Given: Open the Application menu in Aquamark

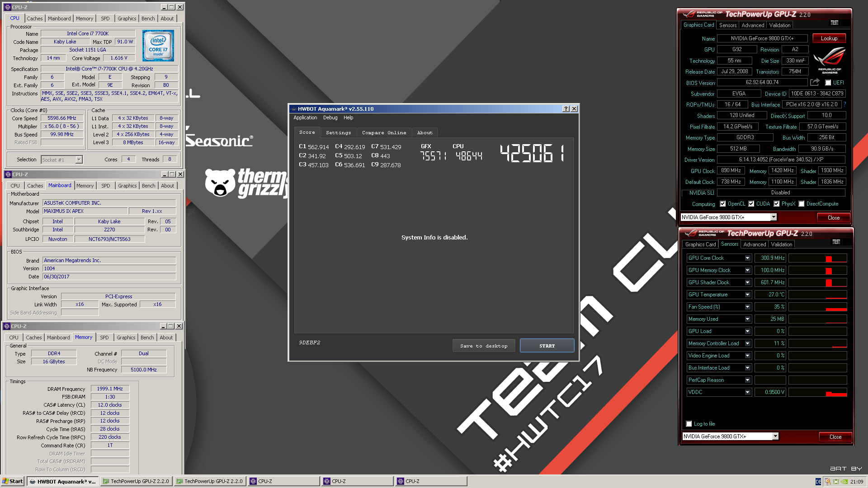Looking at the screenshot, I should tap(305, 117).
